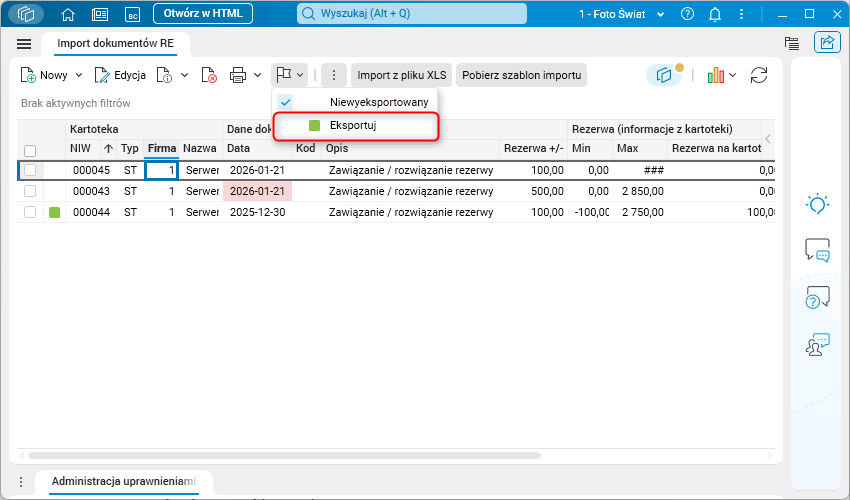The image size is (850, 500).
Task: Click the Nowy document icon
Action: pos(28,75)
